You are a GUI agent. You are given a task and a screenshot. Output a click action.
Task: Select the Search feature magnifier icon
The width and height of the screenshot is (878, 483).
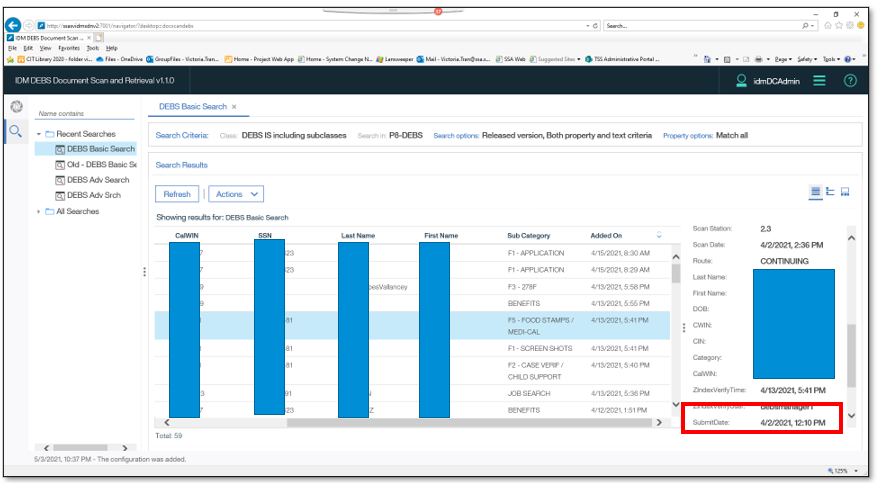tap(16, 132)
